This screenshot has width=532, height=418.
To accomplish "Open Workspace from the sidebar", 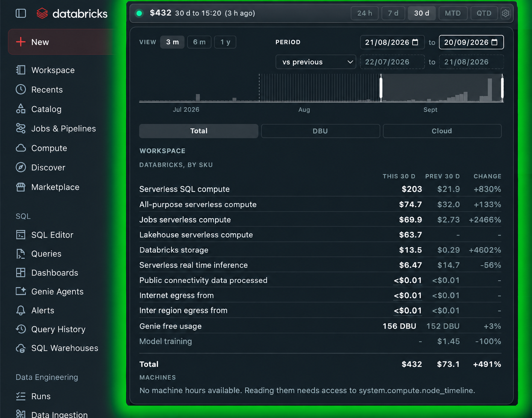I will pos(53,70).
